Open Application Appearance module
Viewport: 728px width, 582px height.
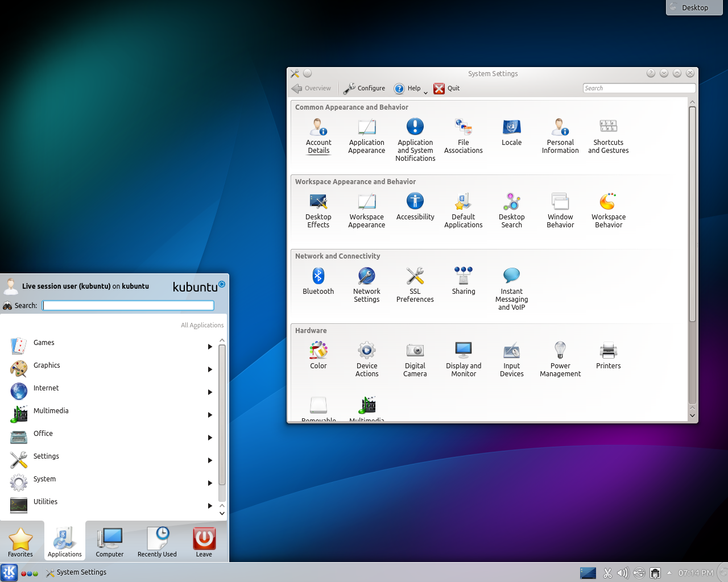click(x=367, y=136)
